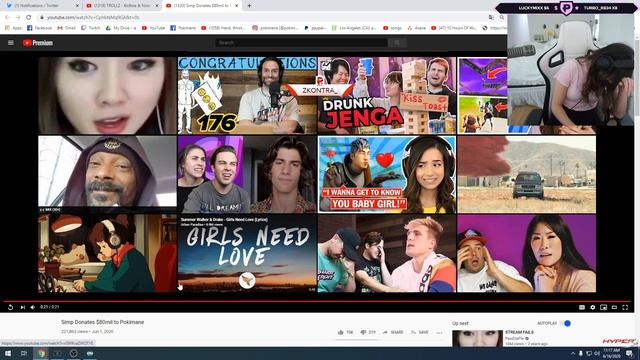Viewport: 640px width, 360px height.
Task: Like the video with thumbs up
Action: 345,332
